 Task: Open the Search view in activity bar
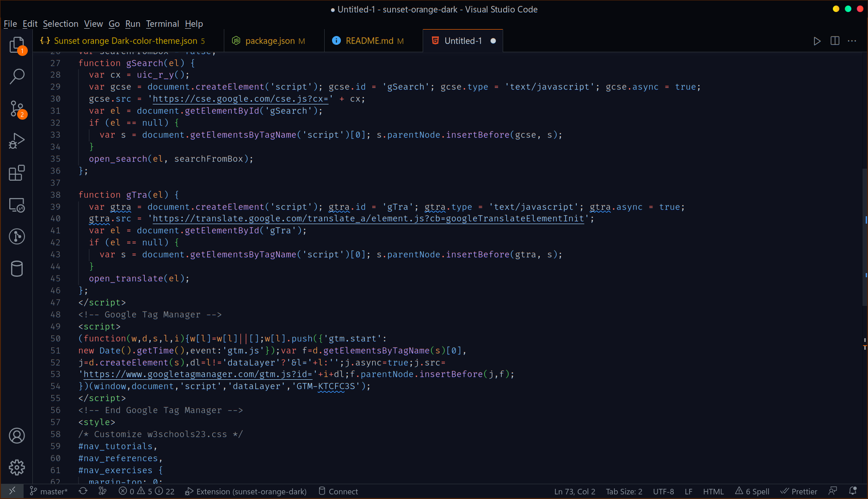point(17,76)
